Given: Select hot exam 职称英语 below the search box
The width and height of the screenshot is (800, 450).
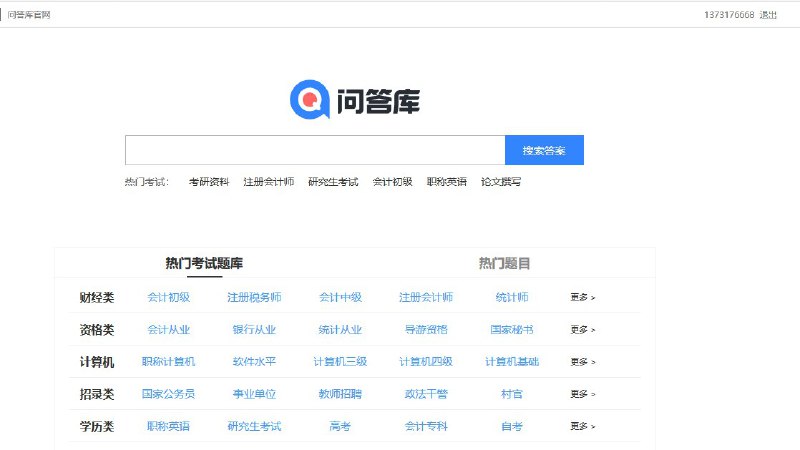Looking at the screenshot, I should pyautogui.click(x=446, y=182).
